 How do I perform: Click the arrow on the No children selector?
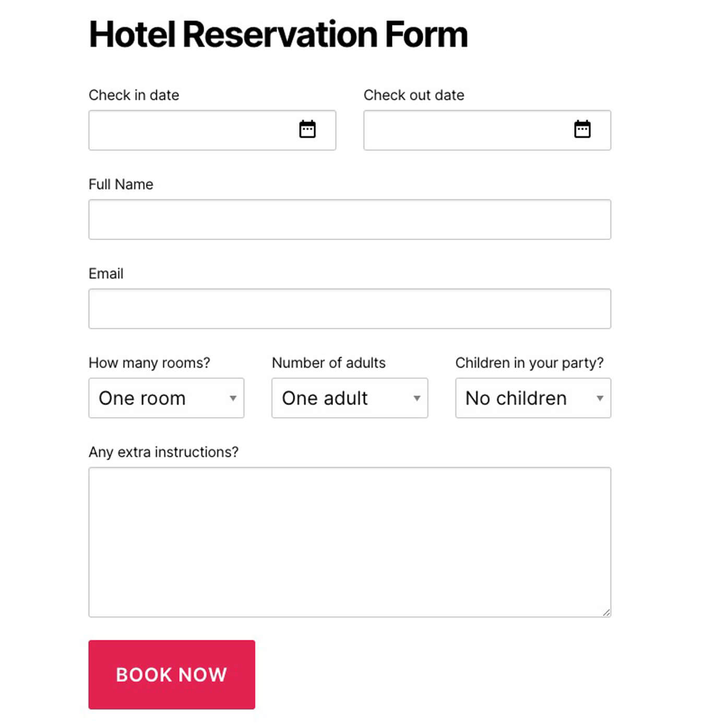coord(600,398)
